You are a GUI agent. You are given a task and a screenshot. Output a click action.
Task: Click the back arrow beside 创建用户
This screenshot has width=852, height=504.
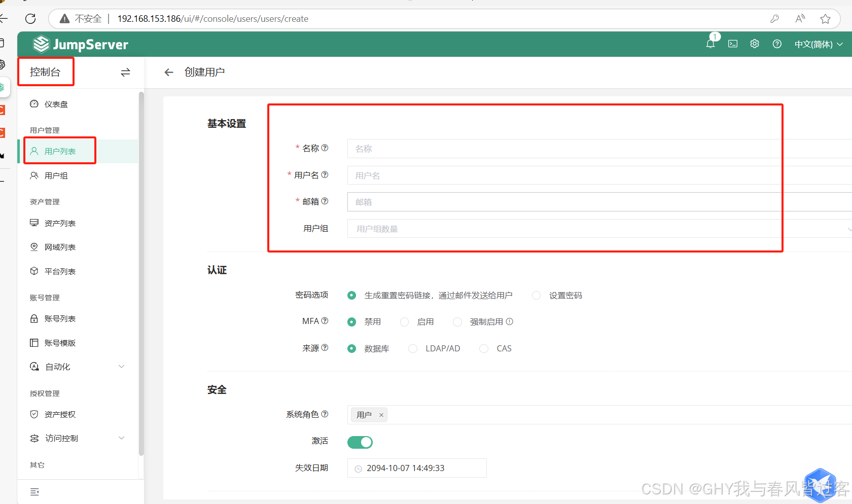tap(169, 72)
